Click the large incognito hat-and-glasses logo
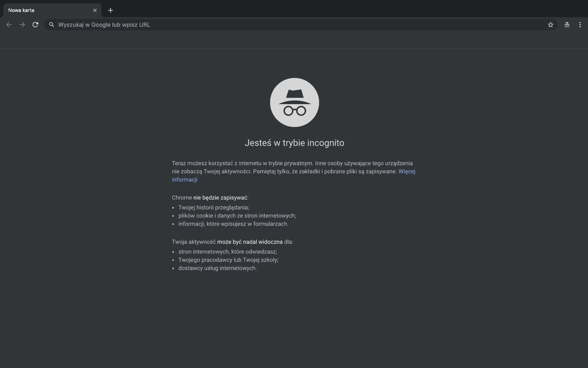Screen dimensions: 588x368 [294, 102]
